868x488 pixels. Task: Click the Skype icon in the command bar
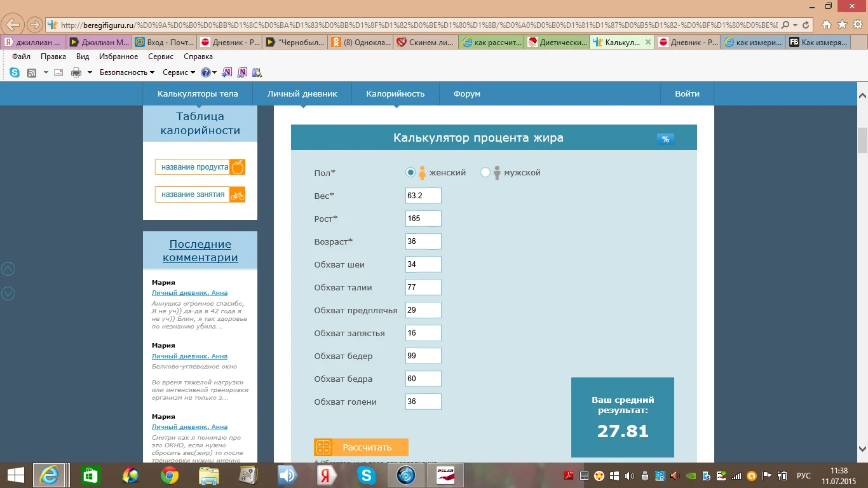(x=14, y=72)
